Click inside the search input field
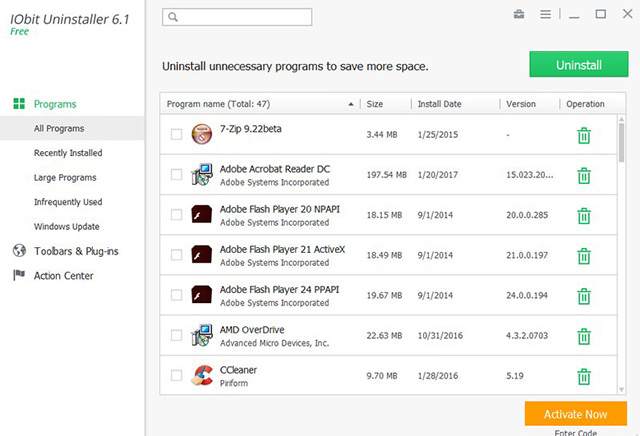640x436 pixels. (x=237, y=17)
